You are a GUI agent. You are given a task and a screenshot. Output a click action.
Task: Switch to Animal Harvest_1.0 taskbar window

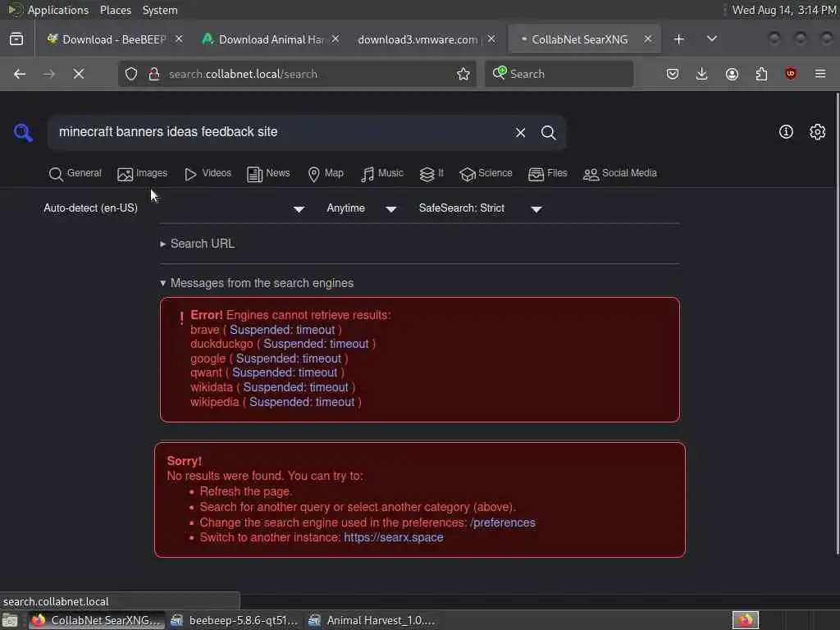coord(372,620)
